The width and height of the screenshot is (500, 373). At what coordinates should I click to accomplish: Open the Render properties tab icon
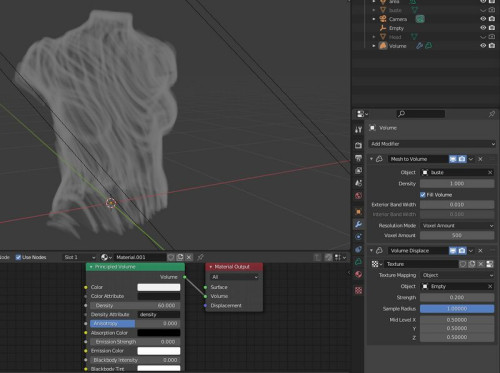click(358, 145)
